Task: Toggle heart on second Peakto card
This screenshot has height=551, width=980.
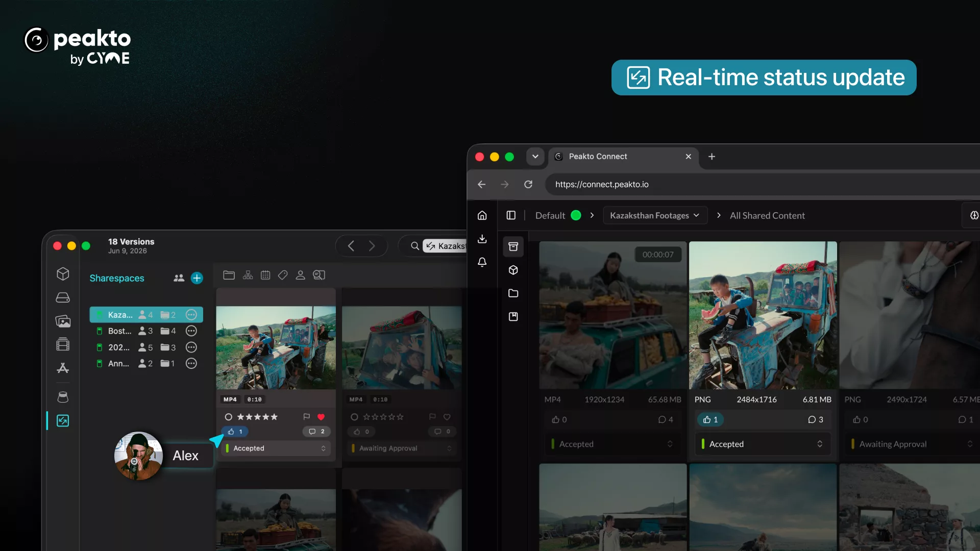Action: click(447, 417)
